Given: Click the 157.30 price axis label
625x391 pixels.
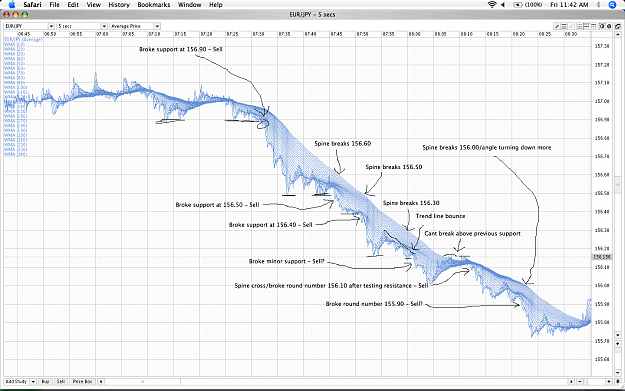Looking at the screenshot, I should pyautogui.click(x=602, y=46).
